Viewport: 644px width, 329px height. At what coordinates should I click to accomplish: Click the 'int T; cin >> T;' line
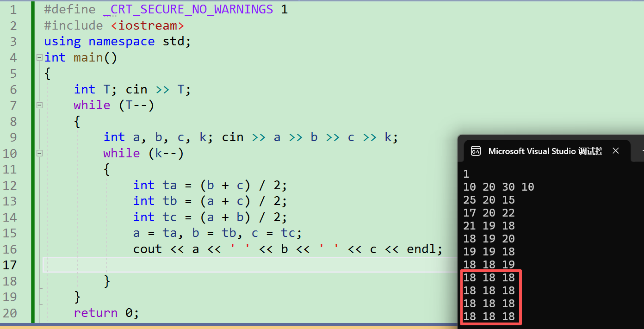point(132,89)
